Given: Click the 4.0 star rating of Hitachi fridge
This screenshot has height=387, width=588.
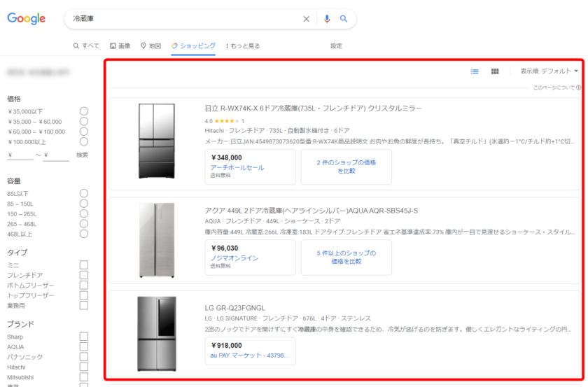Looking at the screenshot, I should click(224, 121).
